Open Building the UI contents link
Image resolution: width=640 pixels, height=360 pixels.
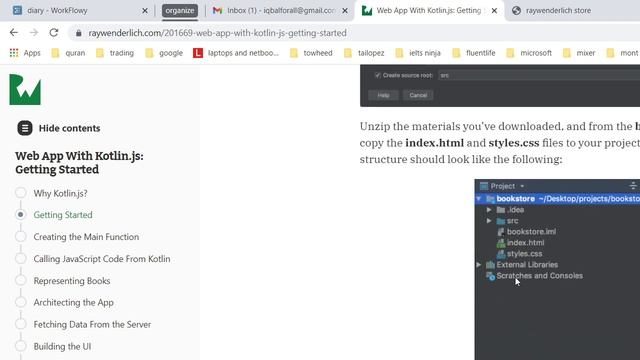(62, 347)
